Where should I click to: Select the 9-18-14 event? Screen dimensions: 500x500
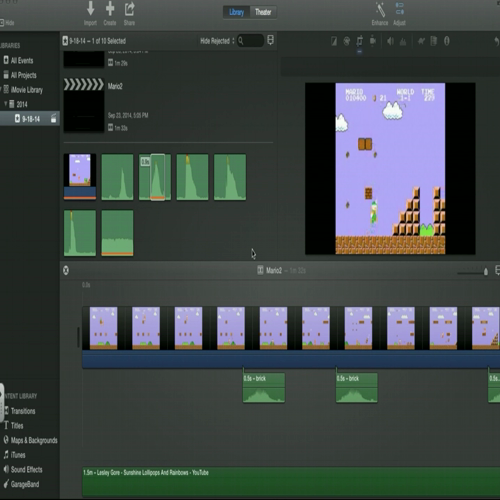click(x=30, y=119)
